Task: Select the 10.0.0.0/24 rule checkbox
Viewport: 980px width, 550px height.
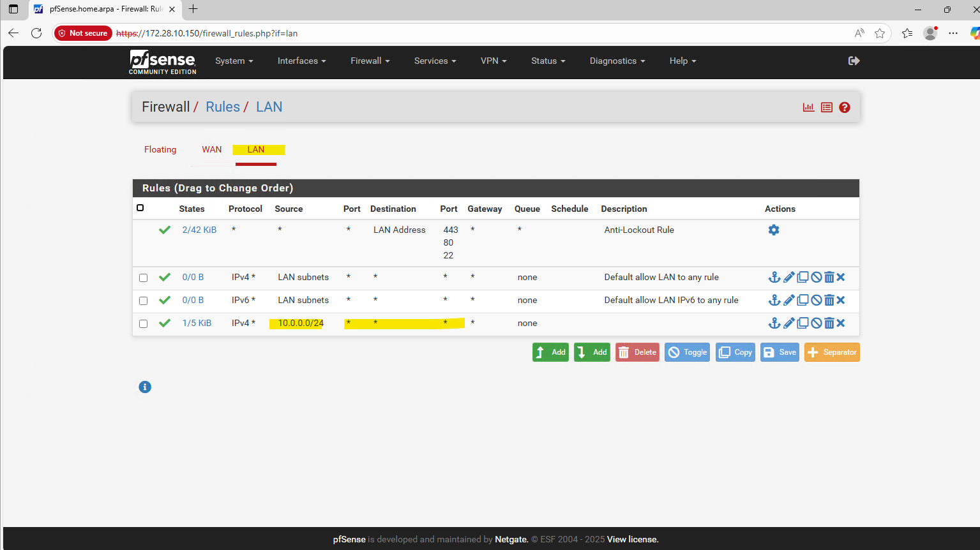Action: click(144, 324)
